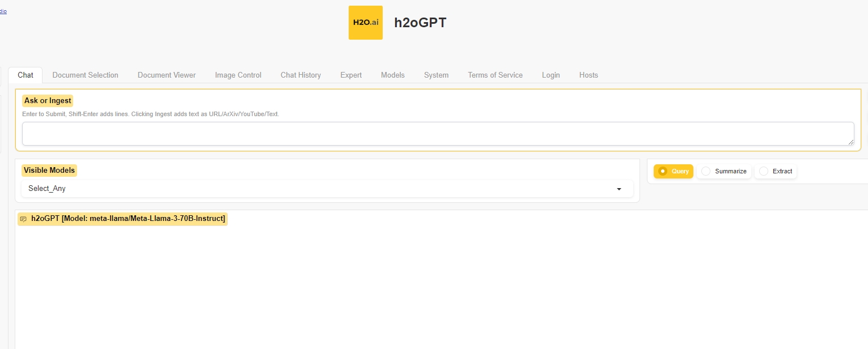Go to the Image Control tab
Screen dimensions: 868x349
point(238,75)
